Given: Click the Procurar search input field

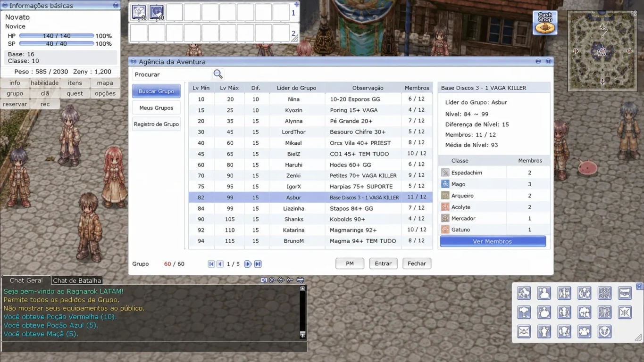Looking at the screenshot, I should point(172,74).
